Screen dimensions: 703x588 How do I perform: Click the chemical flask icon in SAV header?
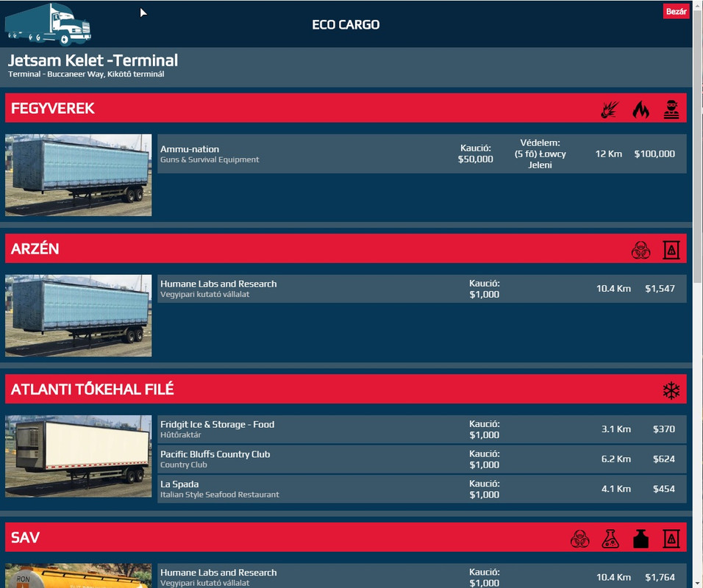point(610,539)
